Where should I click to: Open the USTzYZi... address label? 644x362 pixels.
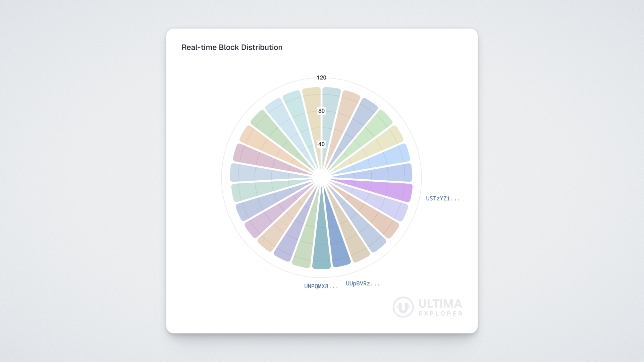[443, 198]
